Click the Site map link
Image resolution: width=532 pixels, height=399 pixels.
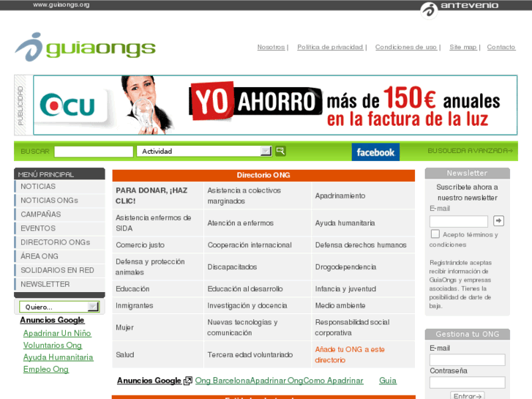463,47
